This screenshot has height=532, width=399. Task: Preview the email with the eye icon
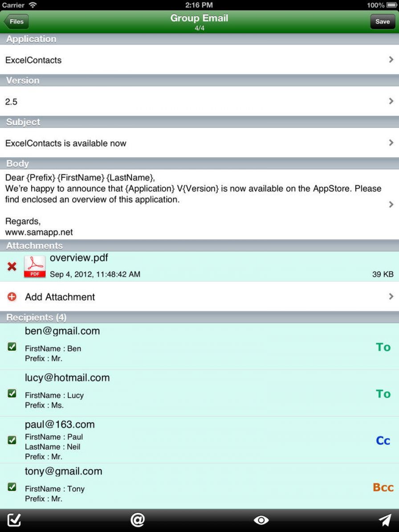[x=261, y=520]
